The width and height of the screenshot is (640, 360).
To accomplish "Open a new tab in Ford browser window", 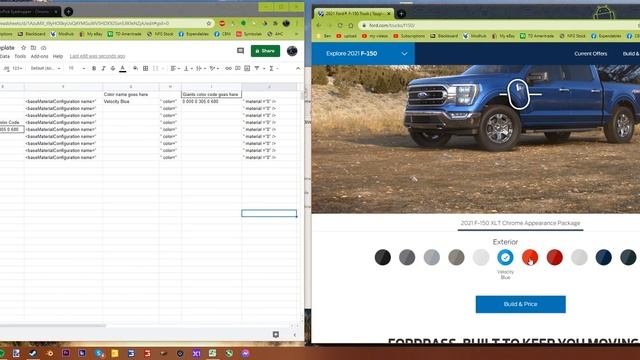I will click(401, 13).
